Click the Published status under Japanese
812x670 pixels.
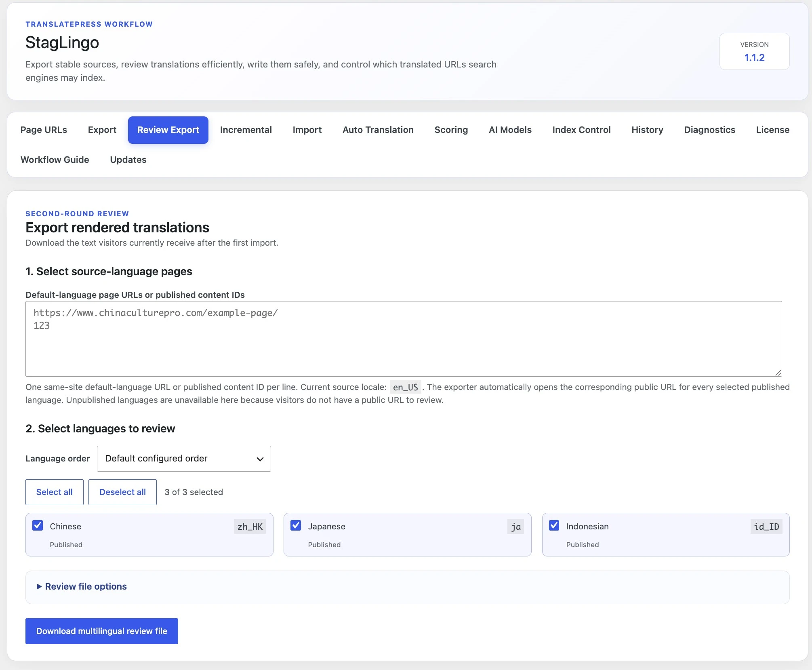point(324,545)
